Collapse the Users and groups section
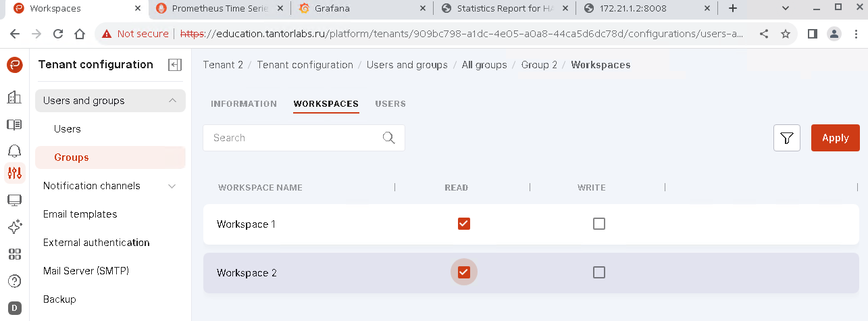Image resolution: width=868 pixels, height=321 pixels. (172, 101)
